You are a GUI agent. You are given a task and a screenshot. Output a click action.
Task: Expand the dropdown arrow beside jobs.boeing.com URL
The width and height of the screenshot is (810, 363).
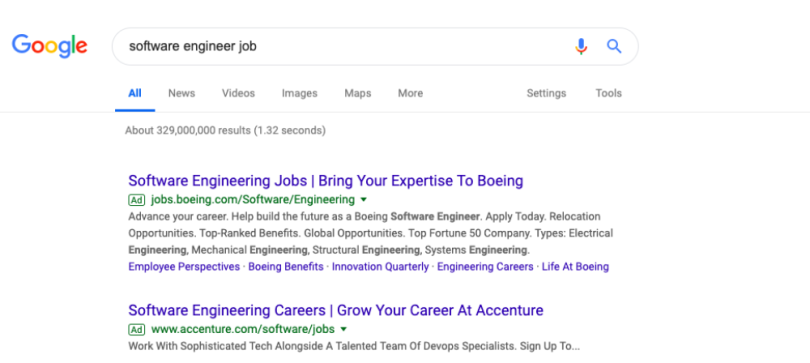tap(363, 199)
